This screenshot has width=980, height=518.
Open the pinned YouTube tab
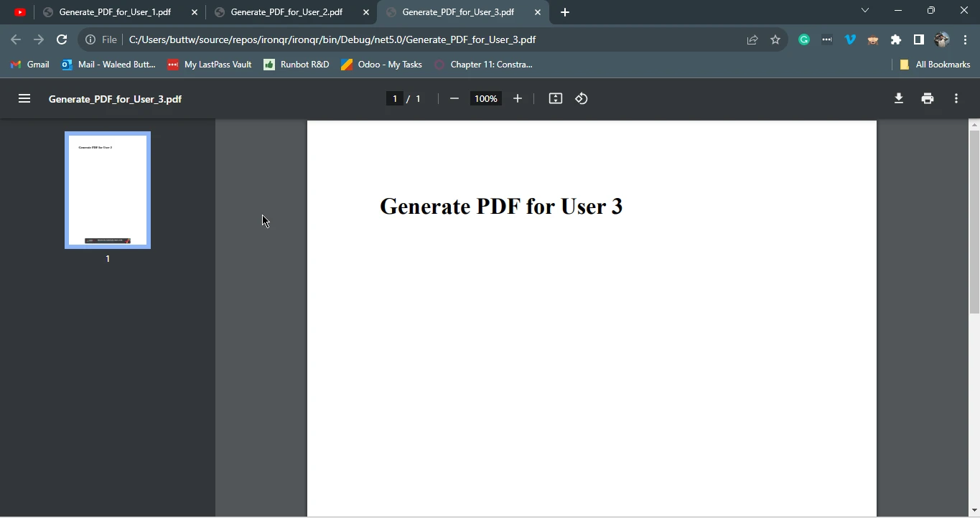point(20,12)
